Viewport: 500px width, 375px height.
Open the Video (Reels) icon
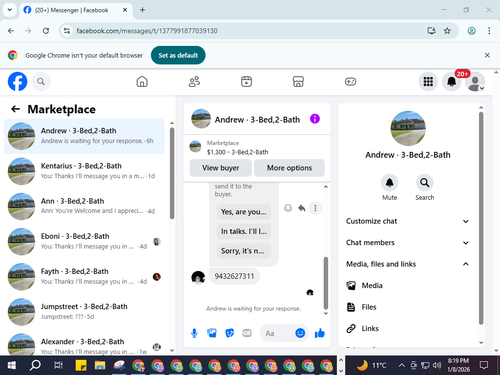[x=246, y=81]
